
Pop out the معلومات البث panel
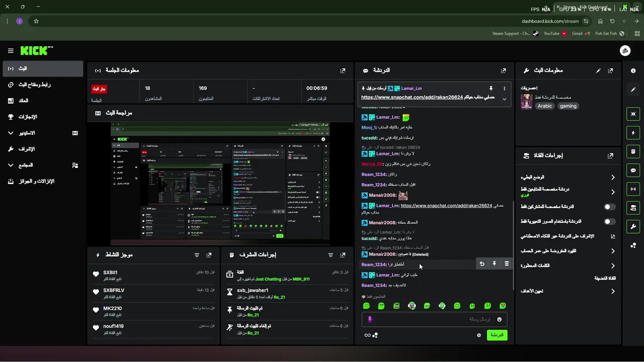(610, 71)
